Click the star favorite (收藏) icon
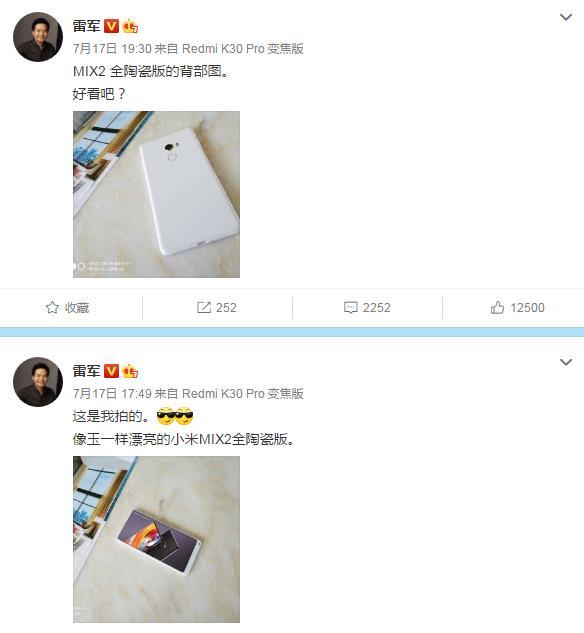Viewport: 584px width, 633px height. pyautogui.click(x=52, y=308)
